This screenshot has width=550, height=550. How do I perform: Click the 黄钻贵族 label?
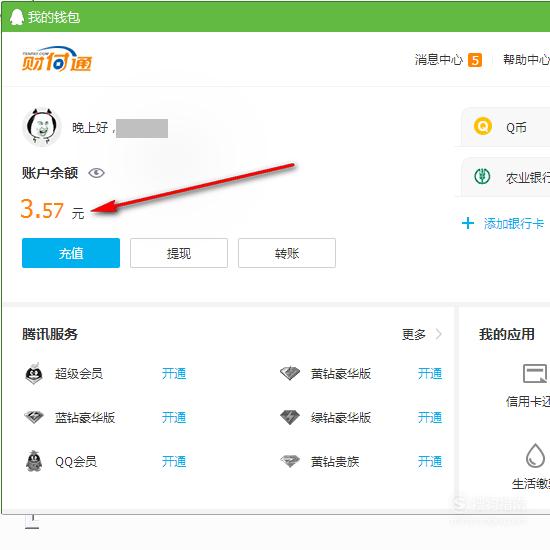click(335, 462)
